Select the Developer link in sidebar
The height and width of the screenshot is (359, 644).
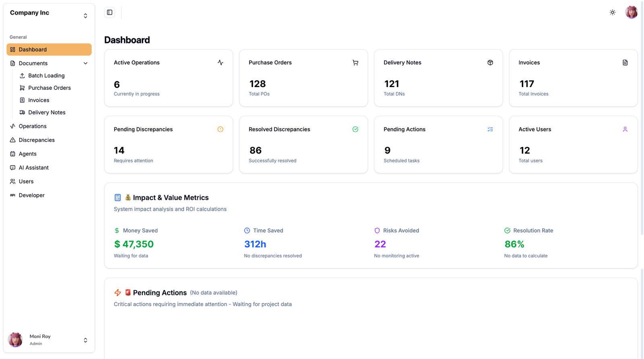[31, 195]
